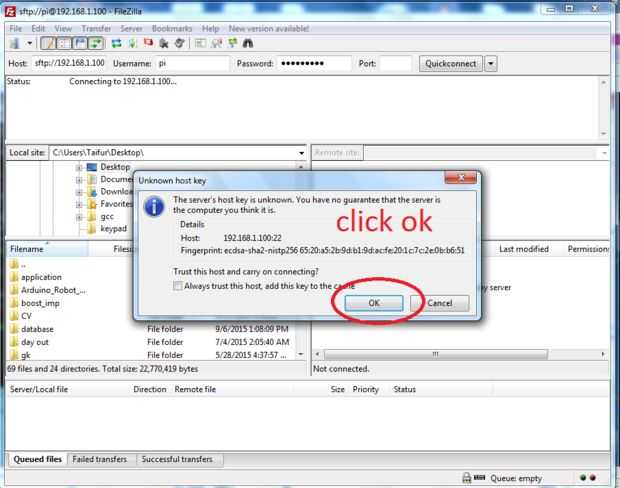
Task: Switch to the Failed transfers tab
Action: tap(100, 460)
